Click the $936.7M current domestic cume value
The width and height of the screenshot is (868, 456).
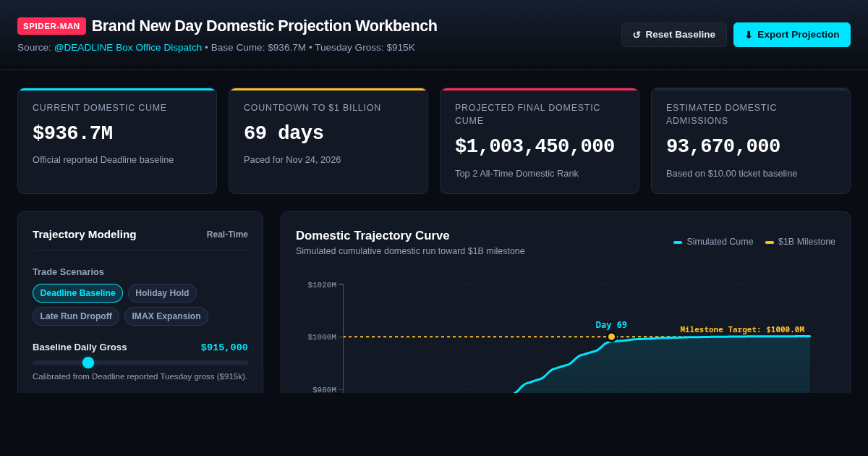pos(72,133)
